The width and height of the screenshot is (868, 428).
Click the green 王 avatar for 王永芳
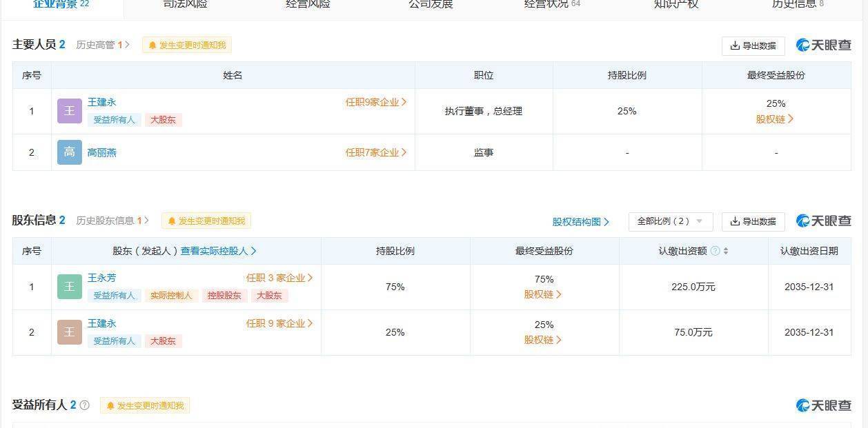pos(70,287)
